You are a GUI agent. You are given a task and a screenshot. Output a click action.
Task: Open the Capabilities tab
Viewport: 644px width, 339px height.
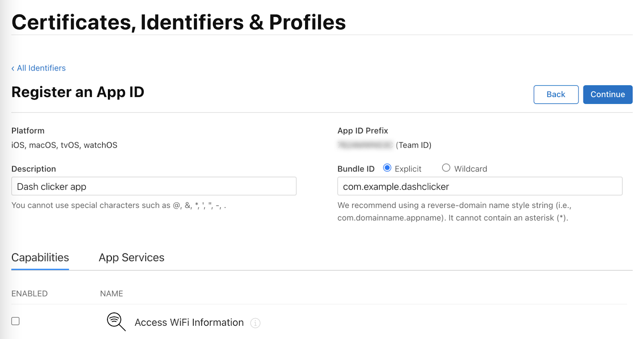pyautogui.click(x=40, y=258)
